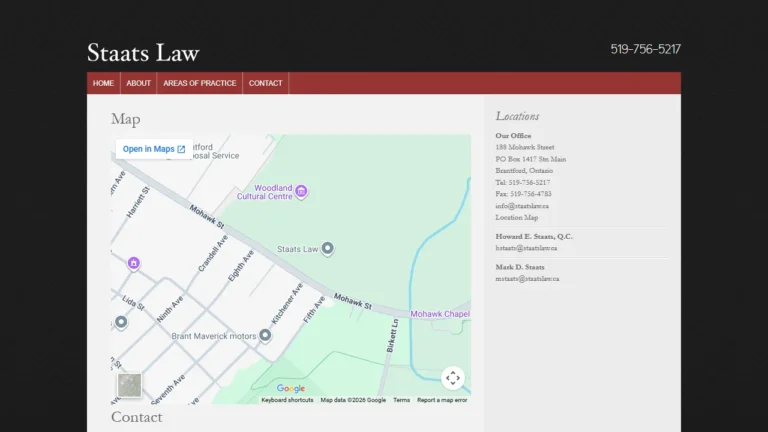Viewport: 768px width, 432px height.
Task: Click the 519-756-5217 header phone number
Action: (645, 49)
